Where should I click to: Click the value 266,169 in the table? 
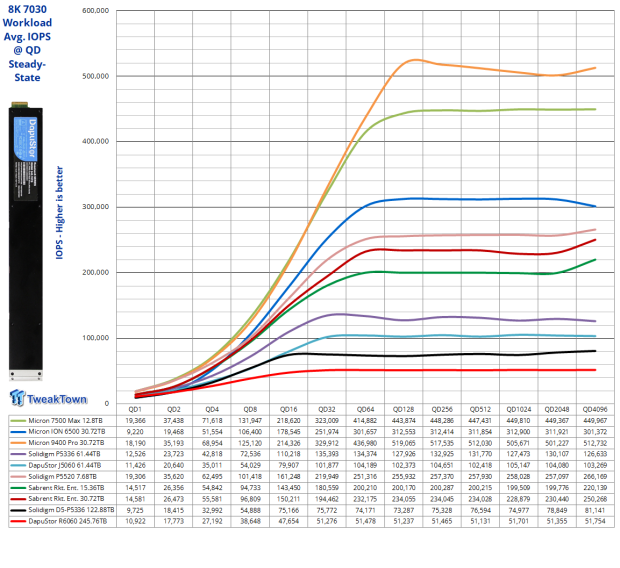pos(595,477)
